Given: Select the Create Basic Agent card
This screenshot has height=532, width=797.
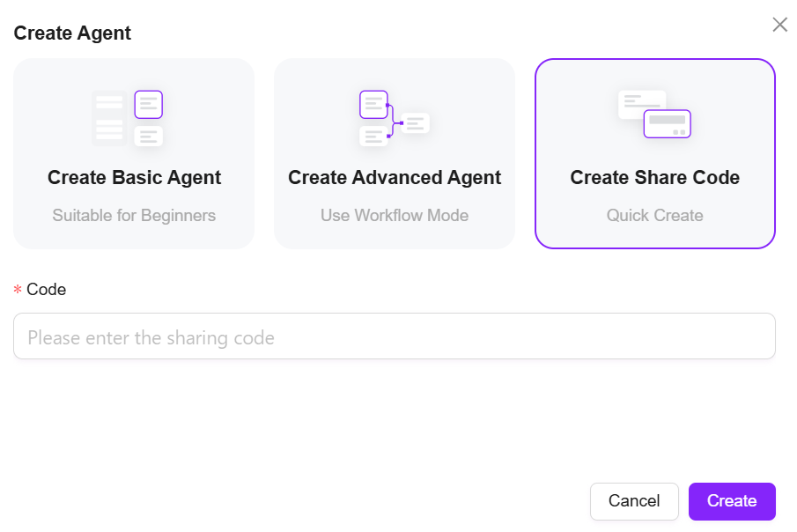Looking at the screenshot, I should click(134, 153).
